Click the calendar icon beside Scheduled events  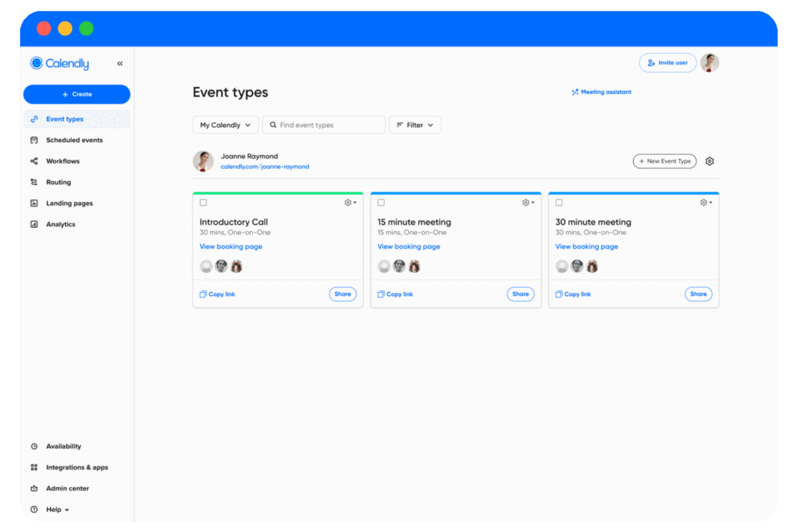[x=34, y=140]
